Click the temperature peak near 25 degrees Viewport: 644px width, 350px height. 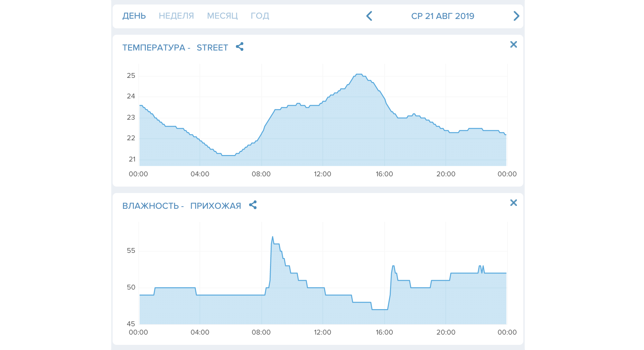[x=359, y=74]
